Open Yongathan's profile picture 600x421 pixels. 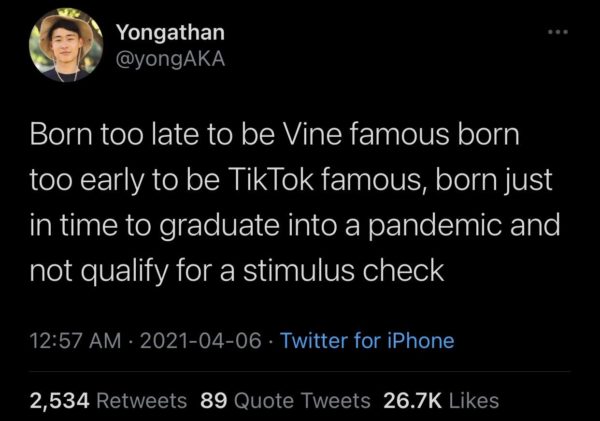click(67, 46)
